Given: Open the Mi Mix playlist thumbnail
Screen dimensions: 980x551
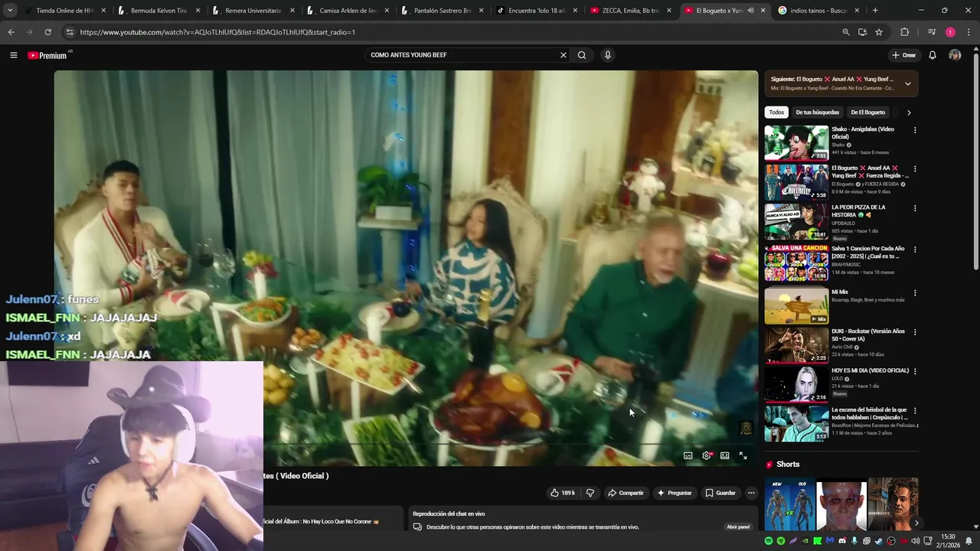Looking at the screenshot, I should tap(796, 306).
